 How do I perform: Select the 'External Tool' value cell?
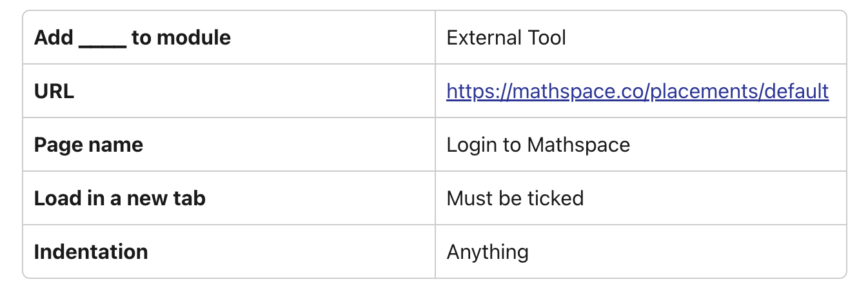pyautogui.click(x=640, y=37)
